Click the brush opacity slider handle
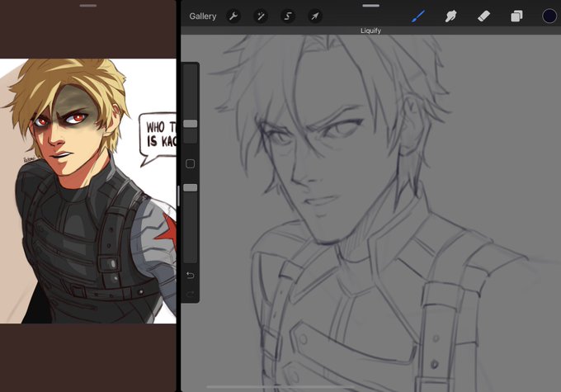 (191, 187)
